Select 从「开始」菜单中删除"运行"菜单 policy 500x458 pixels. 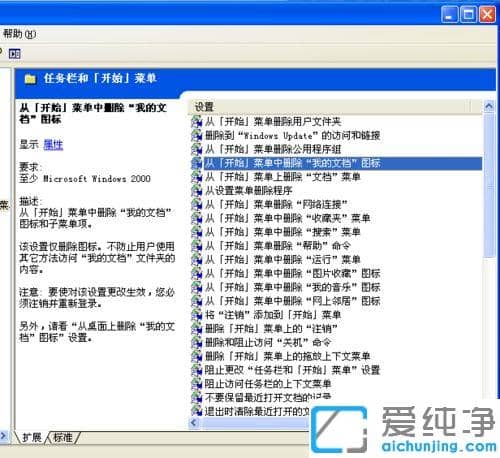(x=282, y=259)
